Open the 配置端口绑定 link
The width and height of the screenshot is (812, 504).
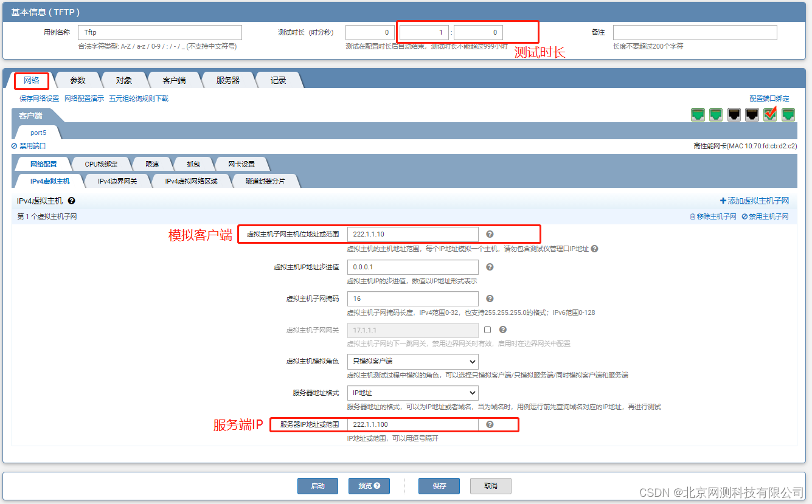tap(769, 98)
